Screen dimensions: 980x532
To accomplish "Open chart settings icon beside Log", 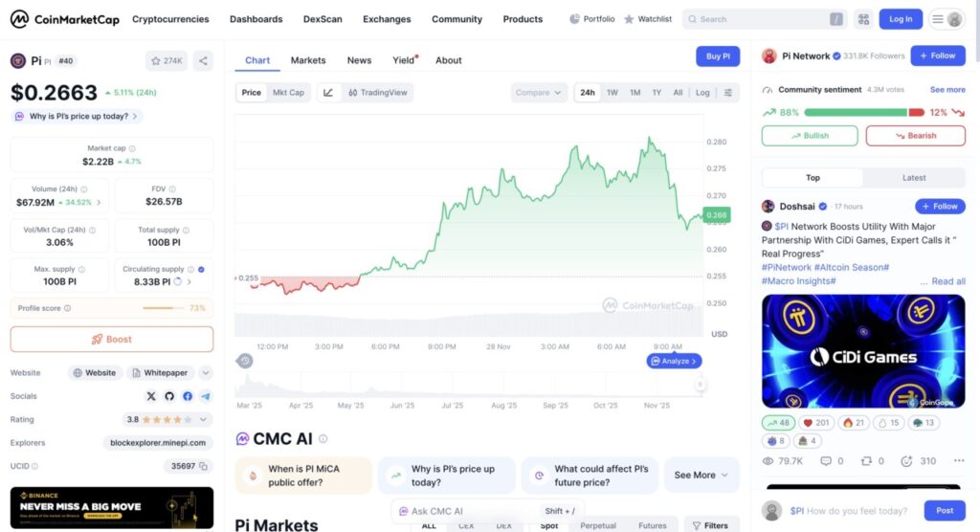I will (728, 93).
